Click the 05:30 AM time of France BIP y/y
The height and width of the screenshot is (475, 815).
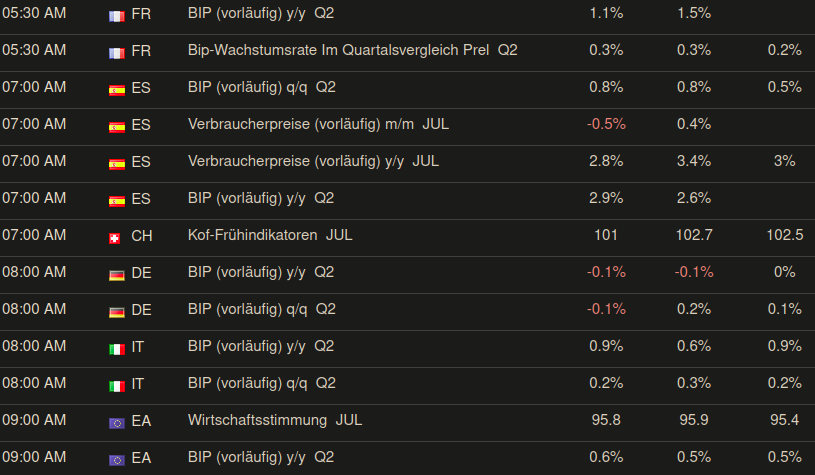[34, 13]
